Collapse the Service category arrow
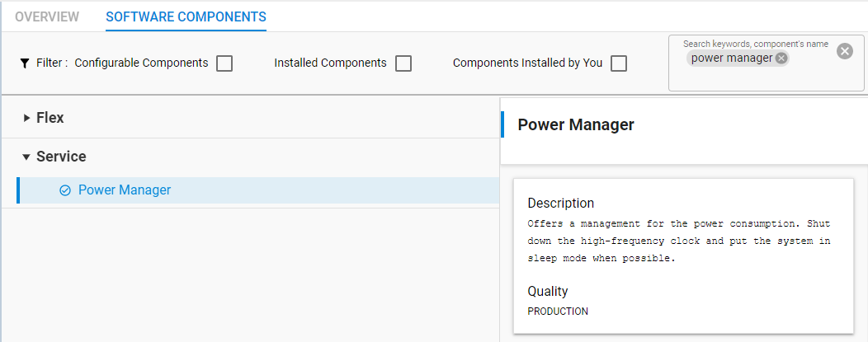868x342 pixels. click(x=26, y=157)
